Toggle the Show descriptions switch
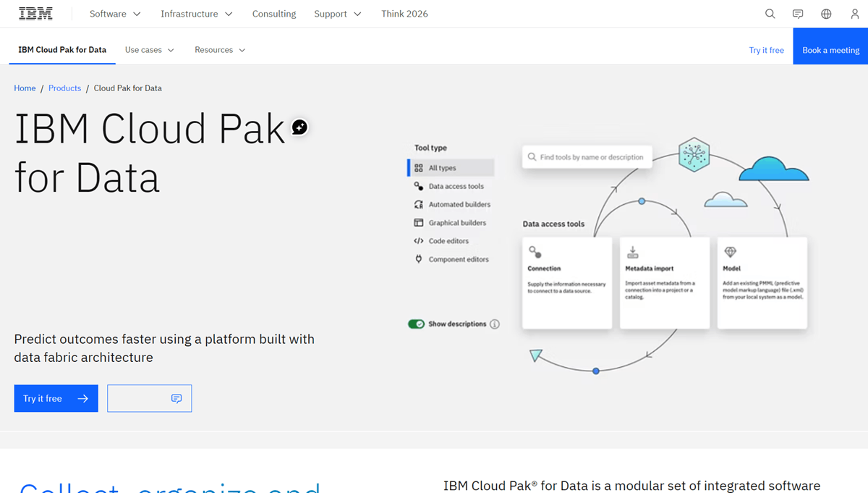868x493 pixels. (x=416, y=324)
